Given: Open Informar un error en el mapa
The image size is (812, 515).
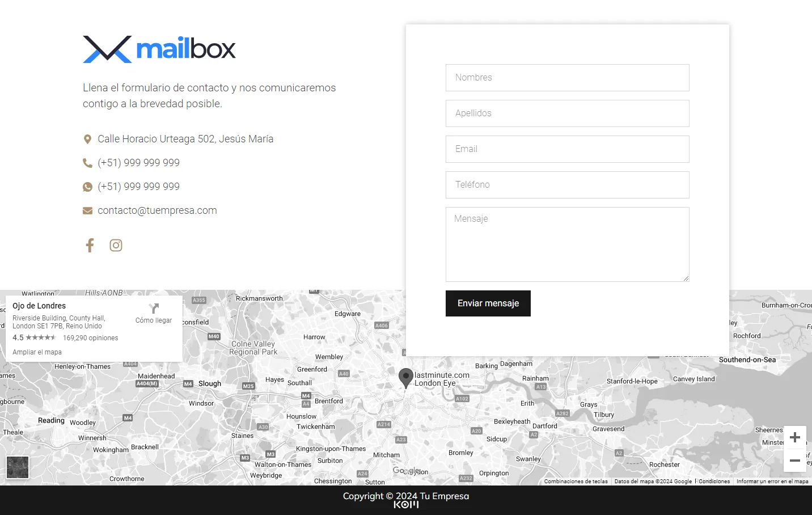Looking at the screenshot, I should (772, 482).
